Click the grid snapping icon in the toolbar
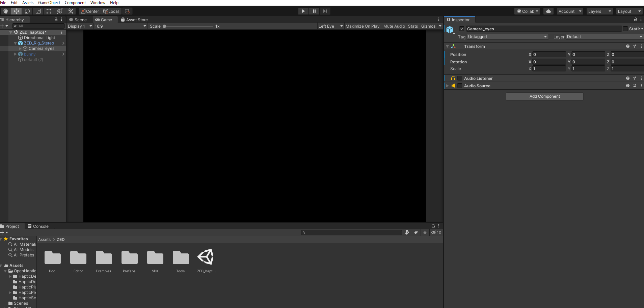Image resolution: width=644 pixels, height=308 pixels. [x=127, y=11]
